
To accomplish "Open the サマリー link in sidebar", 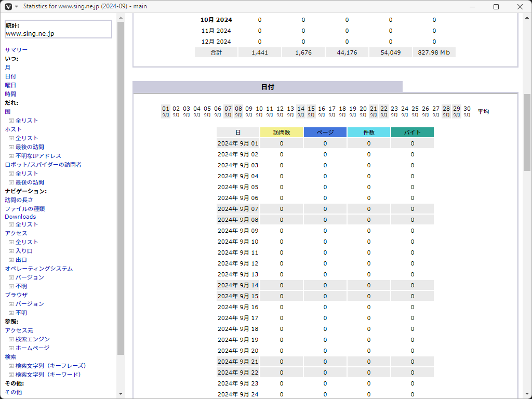I will click(x=16, y=50).
